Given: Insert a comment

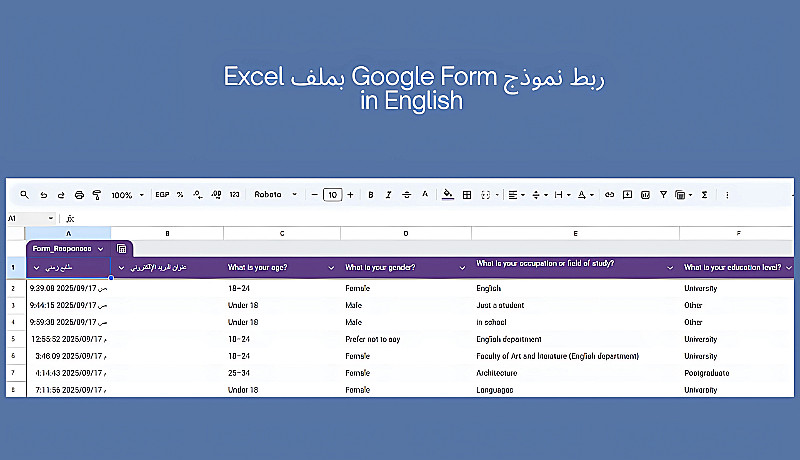Looking at the screenshot, I should click(x=628, y=195).
